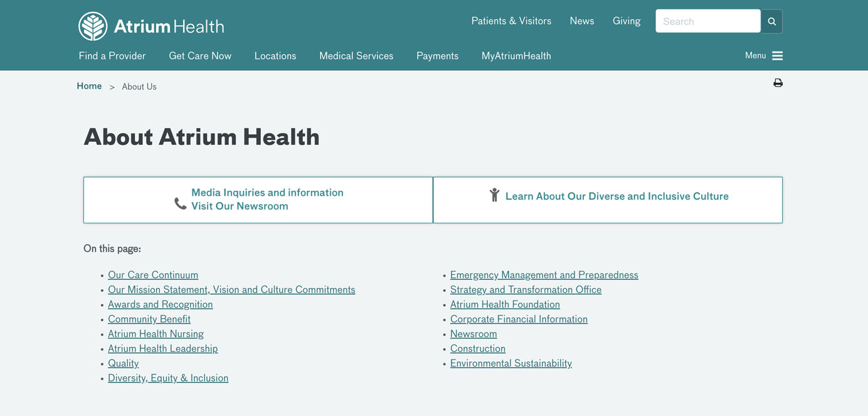The height and width of the screenshot is (416, 868).
Task: Return to Home via breadcrumb
Action: tap(89, 86)
